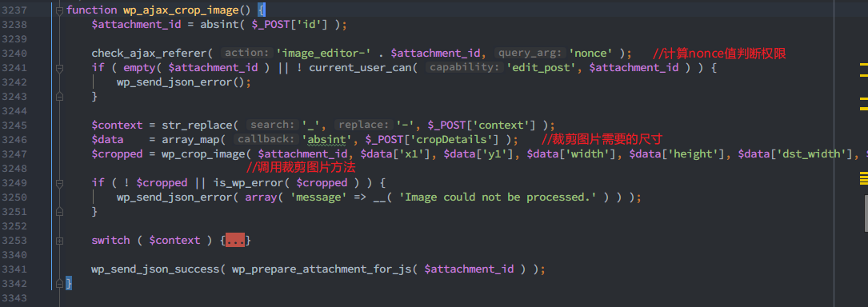Click fold-end marker at line 3251

(60, 211)
